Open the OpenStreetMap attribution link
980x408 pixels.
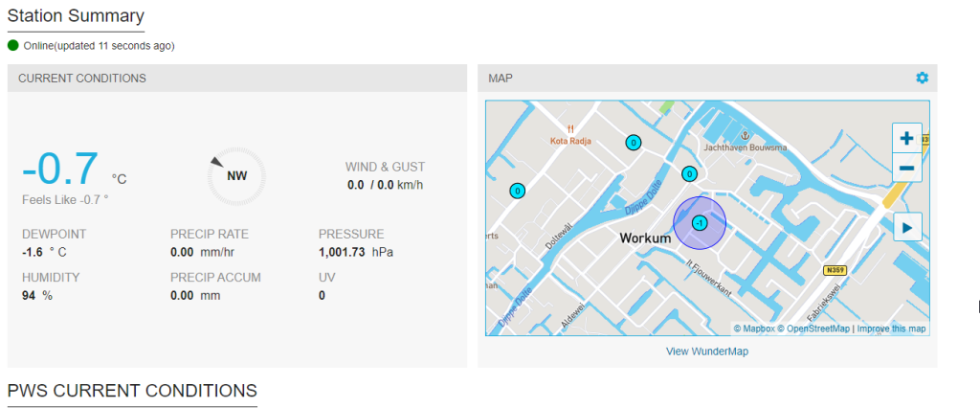[813, 329]
